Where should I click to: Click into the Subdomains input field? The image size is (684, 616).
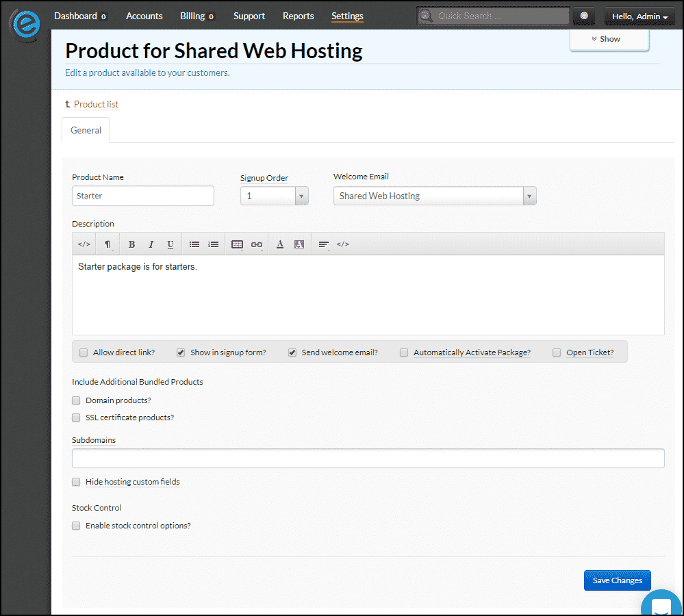pyautogui.click(x=368, y=458)
